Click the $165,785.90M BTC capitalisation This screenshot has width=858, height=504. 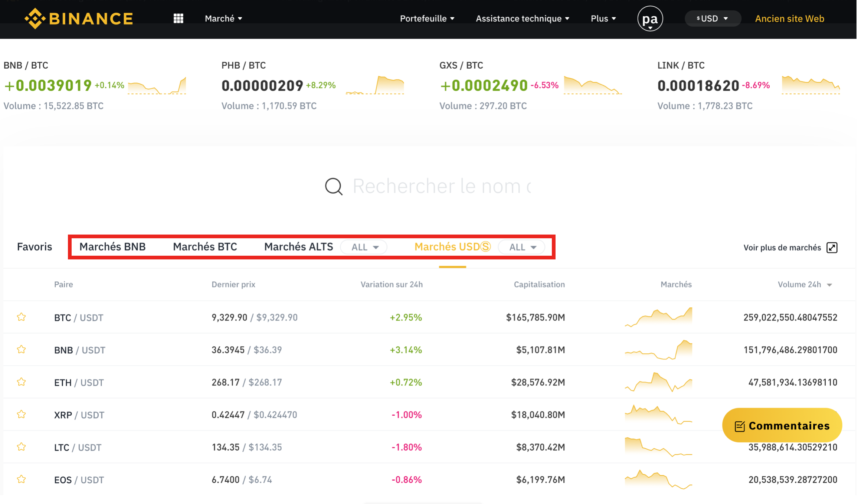(x=536, y=317)
